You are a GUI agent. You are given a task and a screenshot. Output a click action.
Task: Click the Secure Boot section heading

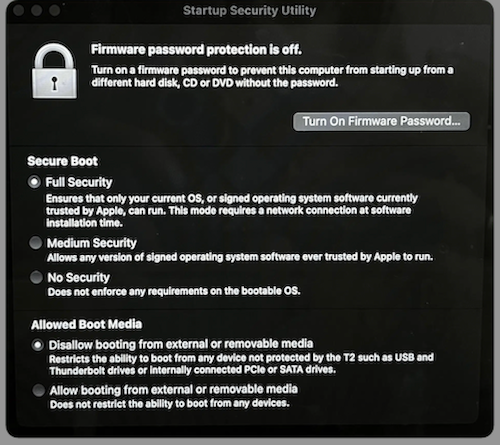(x=62, y=161)
